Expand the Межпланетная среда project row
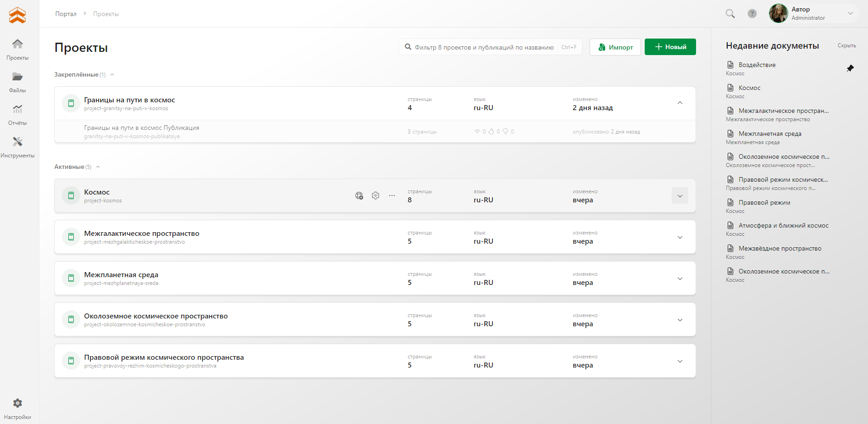The image size is (868, 424). pyautogui.click(x=680, y=279)
